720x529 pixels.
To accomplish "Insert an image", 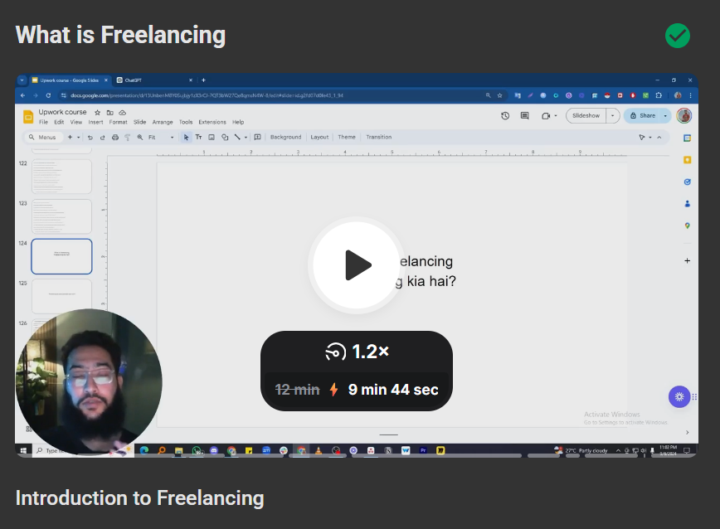I will coord(212,137).
